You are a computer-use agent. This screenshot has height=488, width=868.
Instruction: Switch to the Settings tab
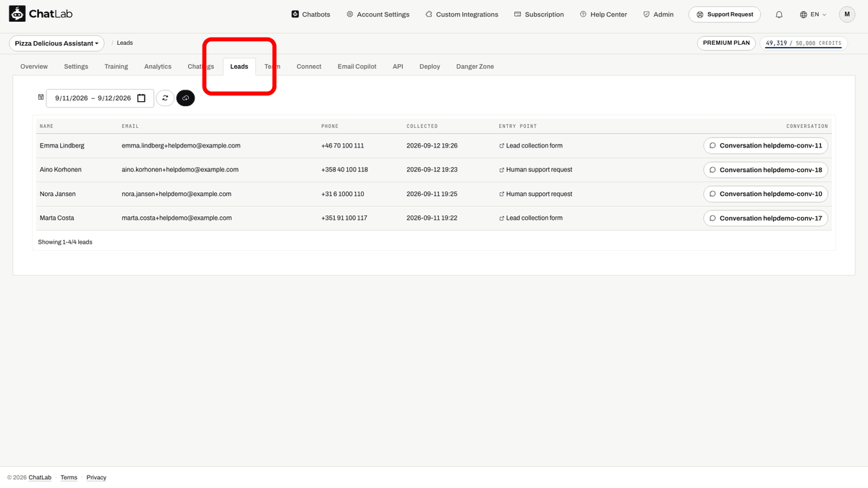[x=76, y=67]
